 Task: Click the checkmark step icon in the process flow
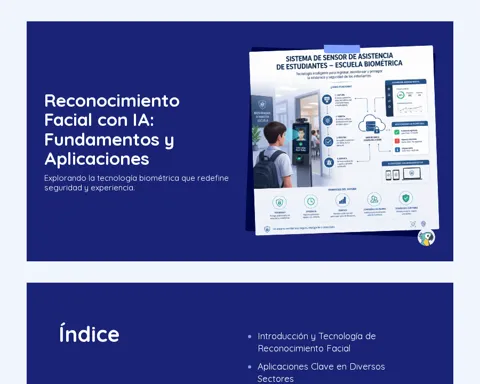pos(328,142)
